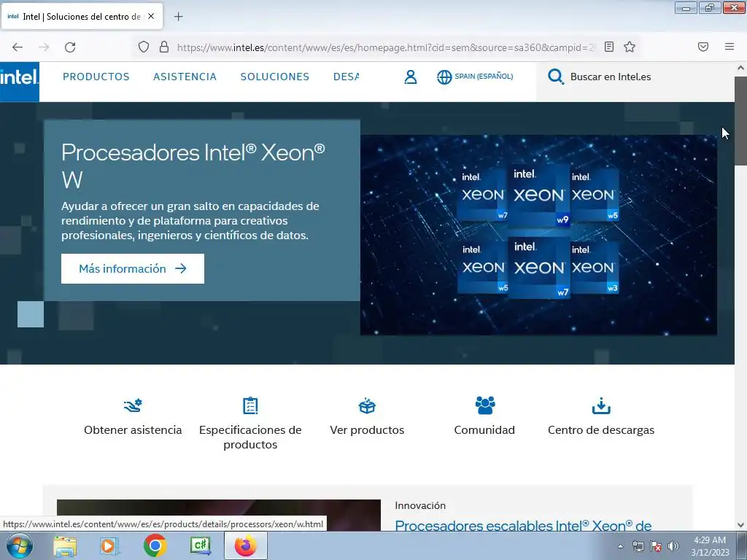Click Especificaciones de productos link text
The width and height of the screenshot is (747, 560).
click(x=250, y=437)
